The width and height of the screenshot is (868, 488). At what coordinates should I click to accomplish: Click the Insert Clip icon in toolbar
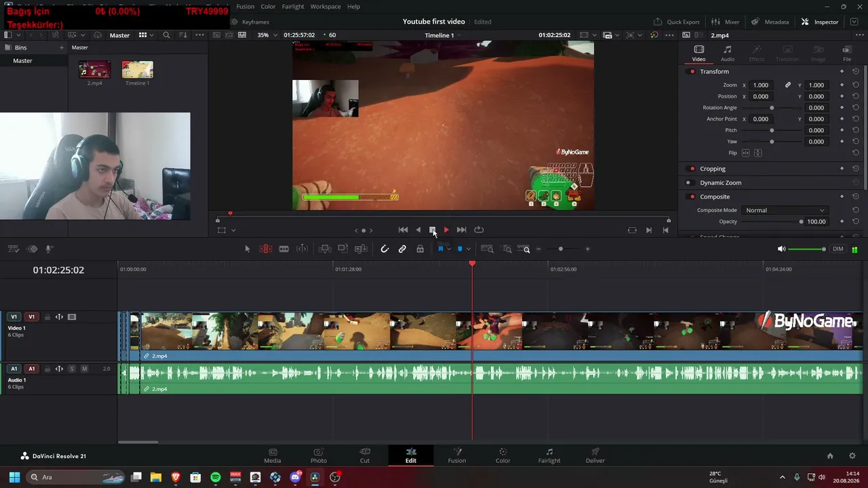(325, 249)
